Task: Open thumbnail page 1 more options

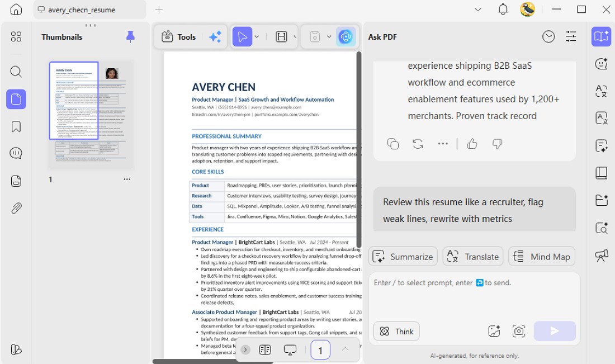Action: point(127,179)
